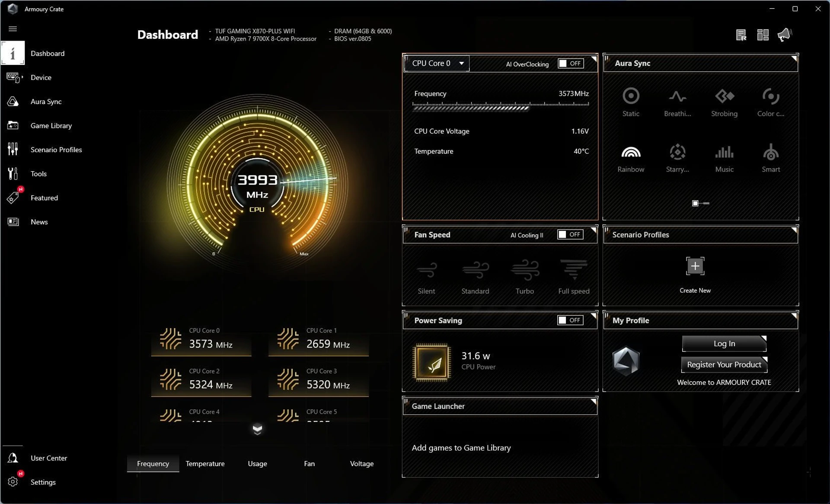Expand the CPU Core panel corner arrow

coord(594,58)
